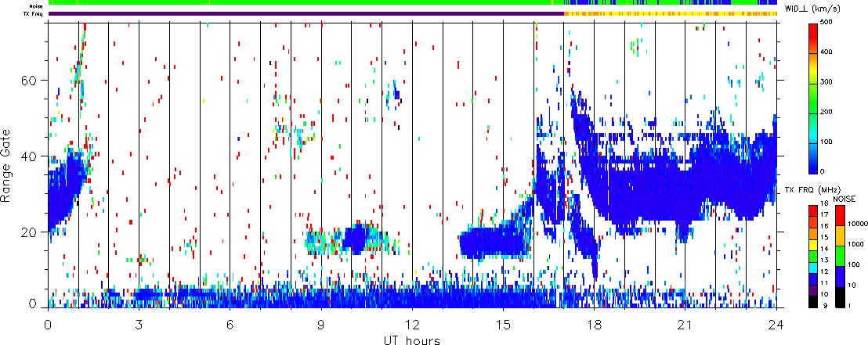Click the red top segment of the width colorbar
This screenshot has height=345, width=868.
[812, 38]
